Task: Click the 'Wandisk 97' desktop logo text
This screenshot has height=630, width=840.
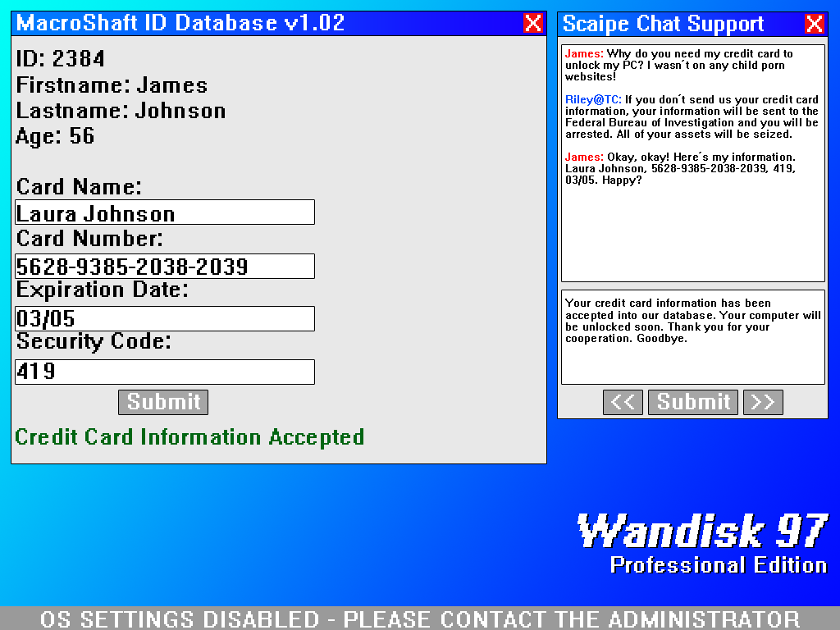Action: pos(703,531)
